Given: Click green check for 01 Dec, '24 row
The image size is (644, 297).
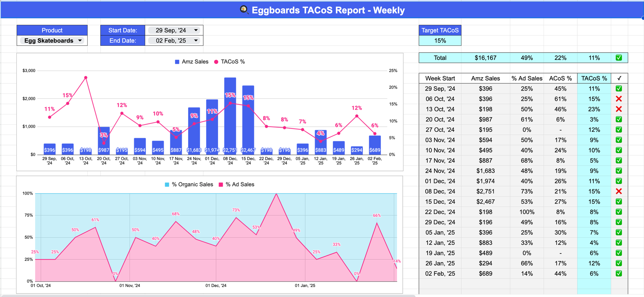Looking at the screenshot, I should pyautogui.click(x=619, y=181).
